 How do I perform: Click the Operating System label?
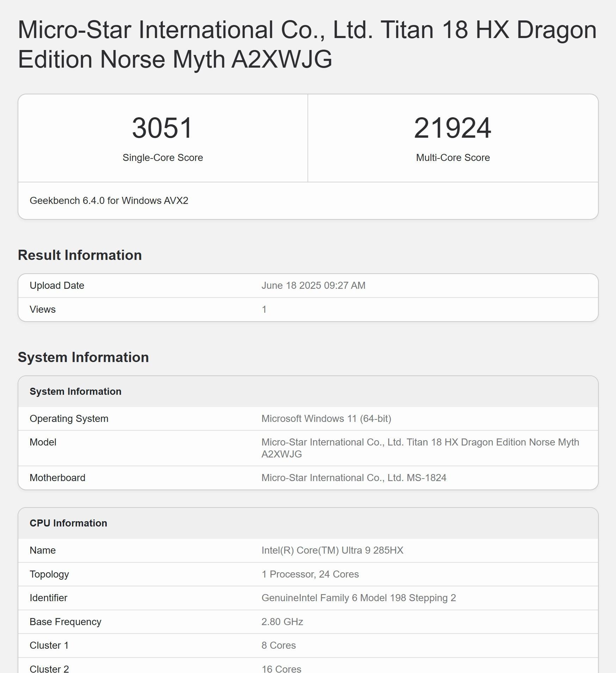coord(69,419)
